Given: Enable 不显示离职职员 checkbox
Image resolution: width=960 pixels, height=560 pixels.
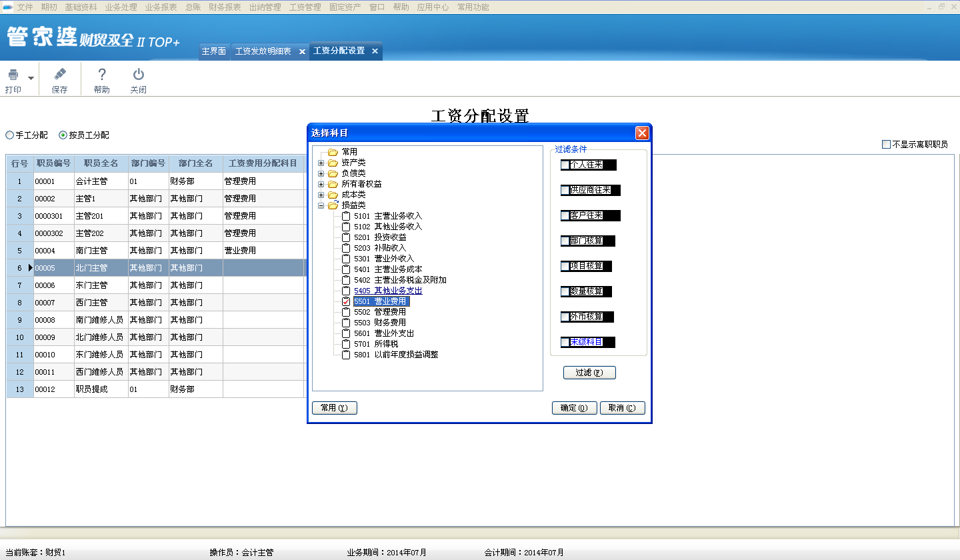Looking at the screenshot, I should click(x=886, y=145).
